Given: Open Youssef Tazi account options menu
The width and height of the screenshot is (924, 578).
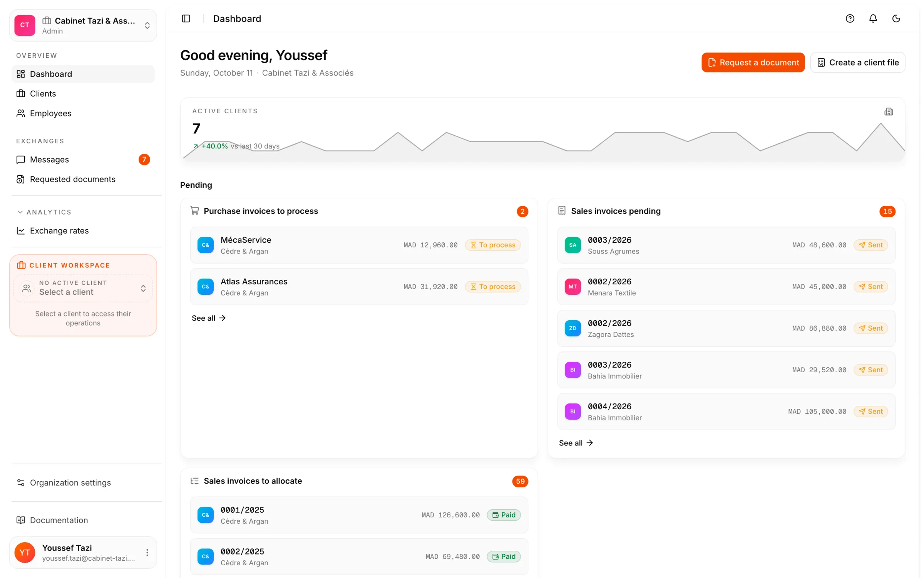Looking at the screenshot, I should [147, 553].
